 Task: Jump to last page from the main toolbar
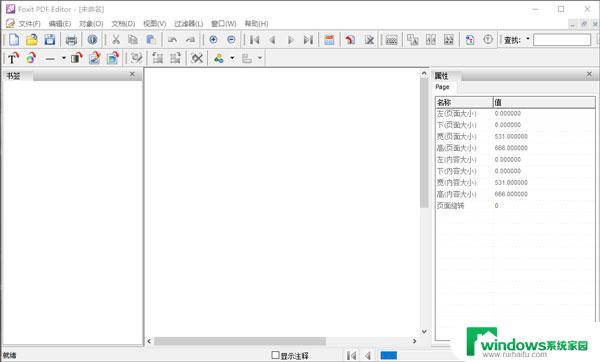tap(308, 39)
